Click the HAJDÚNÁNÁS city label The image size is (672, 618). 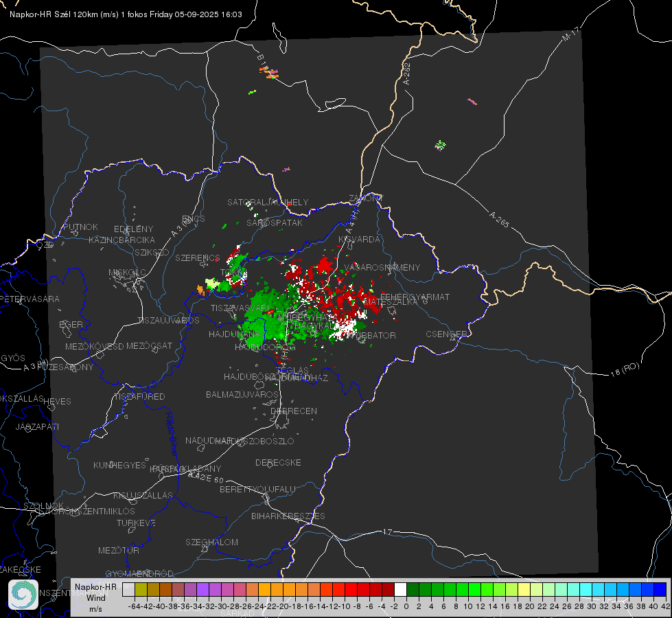[x=237, y=334]
